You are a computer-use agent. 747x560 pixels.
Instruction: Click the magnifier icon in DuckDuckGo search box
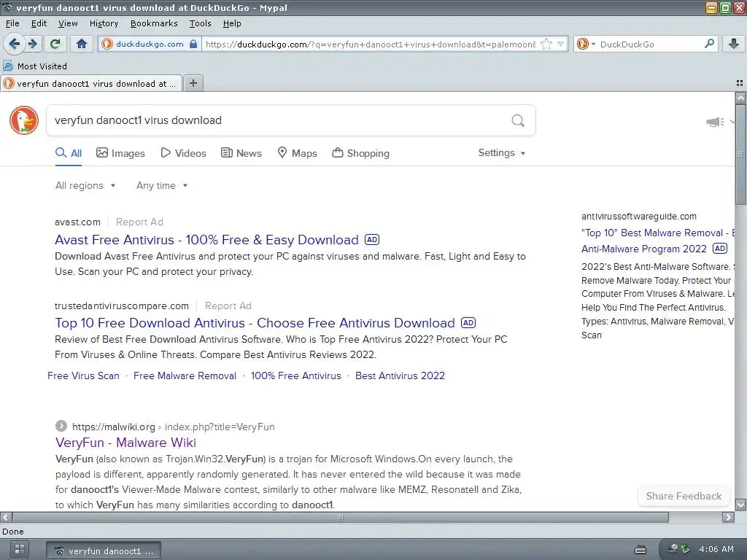[x=518, y=120]
